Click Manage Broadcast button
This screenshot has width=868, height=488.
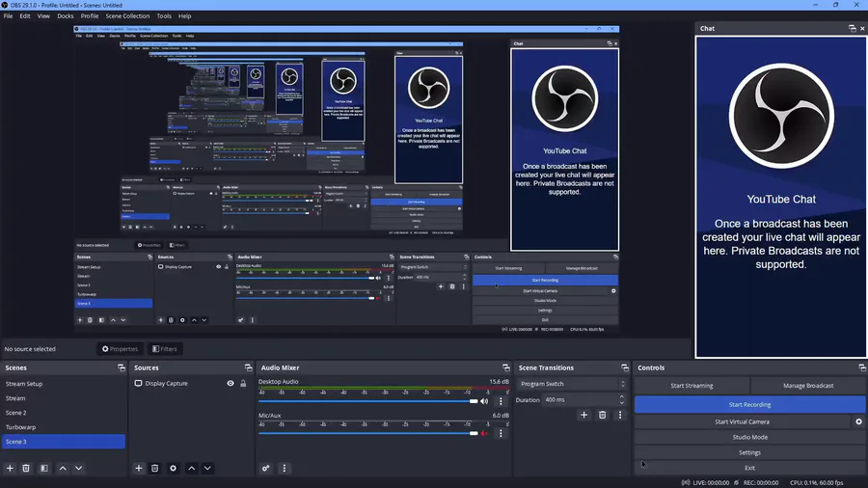808,386
